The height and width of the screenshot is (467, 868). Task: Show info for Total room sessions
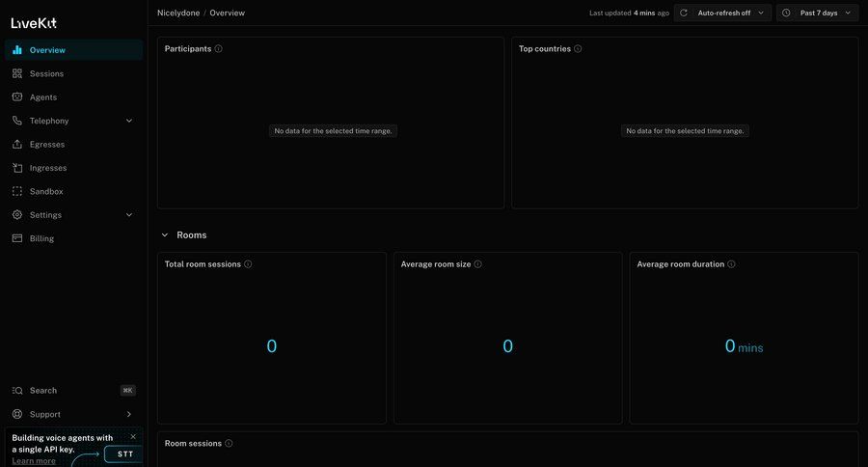click(248, 264)
